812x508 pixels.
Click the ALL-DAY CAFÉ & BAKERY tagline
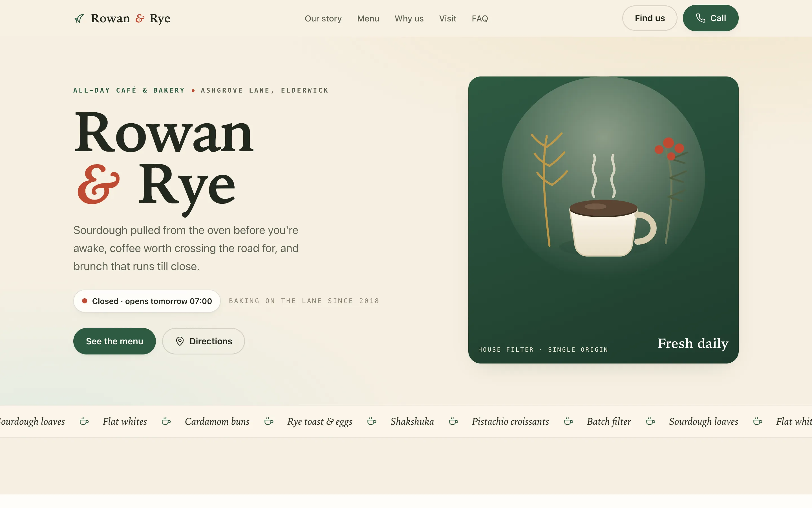tap(129, 90)
